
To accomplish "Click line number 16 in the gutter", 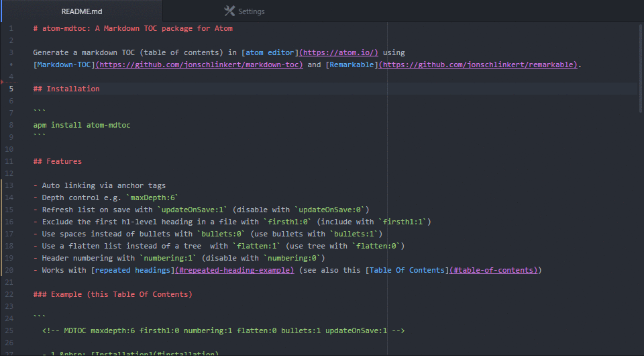I will [9, 222].
